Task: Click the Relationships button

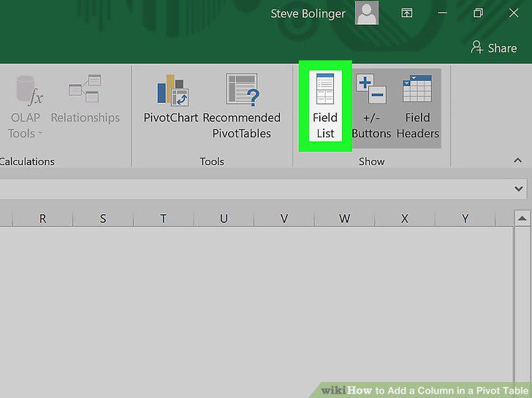Action: point(85,99)
